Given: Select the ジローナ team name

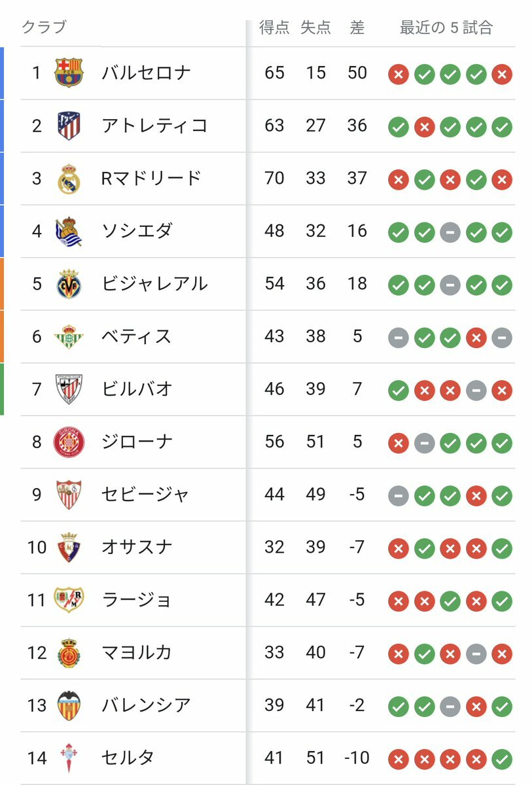Looking at the screenshot, I should pos(137,442).
